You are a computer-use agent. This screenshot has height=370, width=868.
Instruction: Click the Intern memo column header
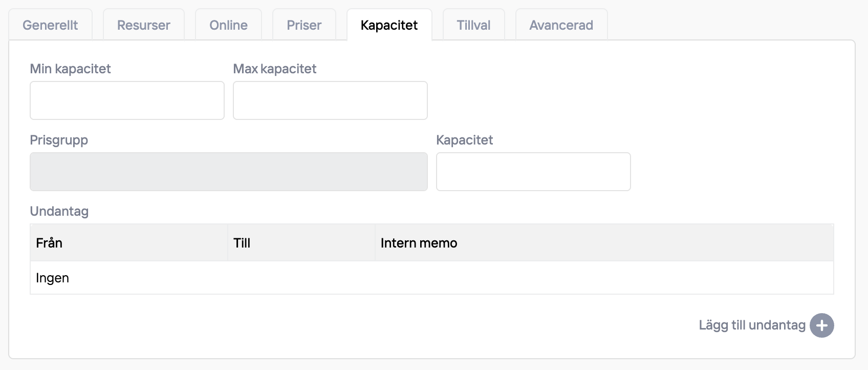click(419, 243)
